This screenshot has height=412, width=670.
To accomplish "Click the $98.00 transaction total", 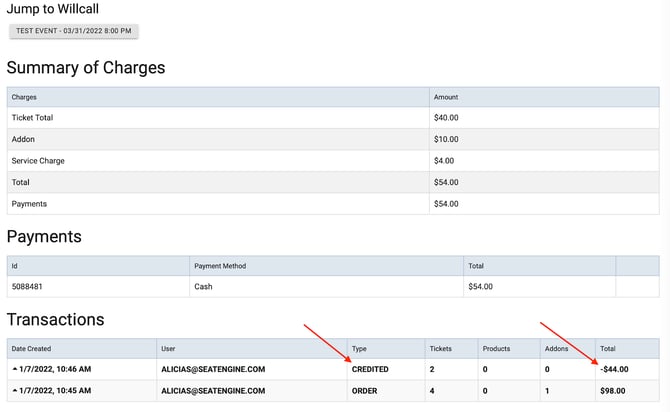I will point(612,391).
